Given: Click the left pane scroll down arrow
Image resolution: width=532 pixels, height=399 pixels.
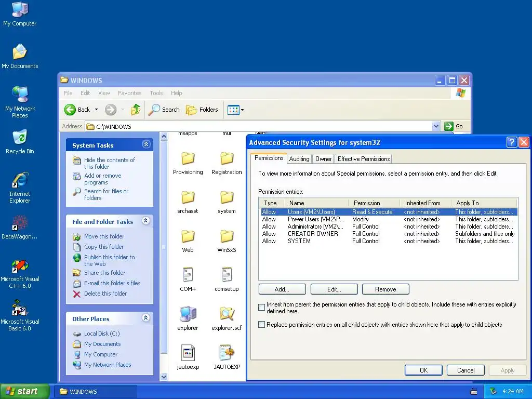Looking at the screenshot, I should tap(164, 377).
